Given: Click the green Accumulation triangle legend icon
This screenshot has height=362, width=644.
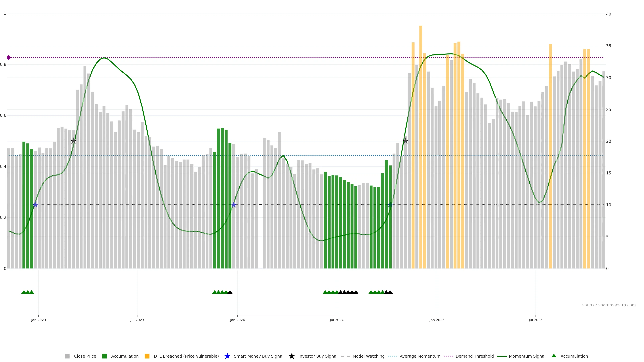Looking at the screenshot, I should point(554,356).
